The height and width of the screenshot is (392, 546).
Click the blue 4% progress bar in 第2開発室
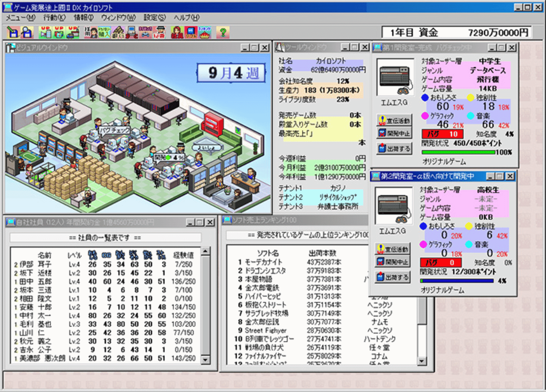point(457,281)
